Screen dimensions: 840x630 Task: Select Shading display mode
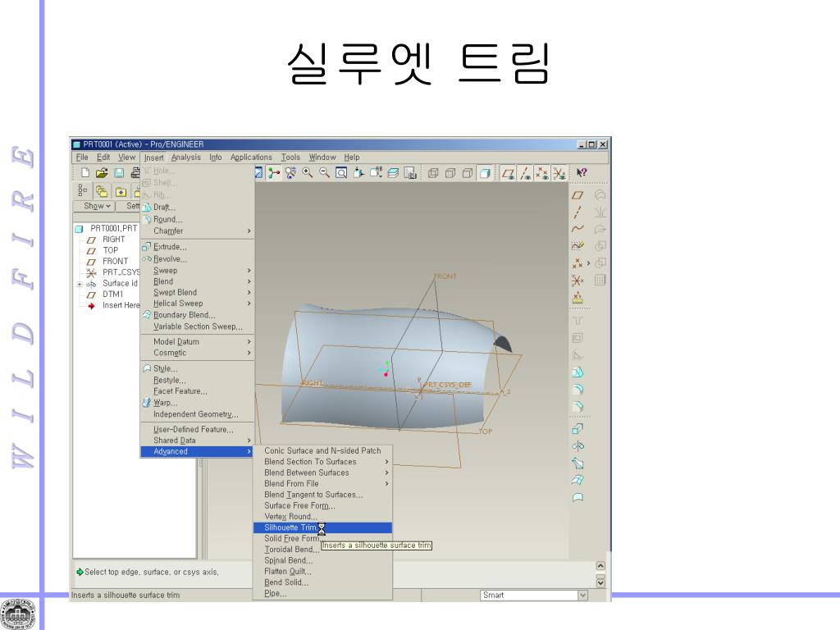(x=485, y=172)
